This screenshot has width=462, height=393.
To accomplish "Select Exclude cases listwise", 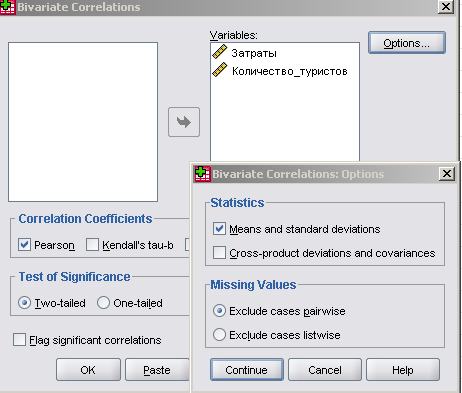I will click(219, 335).
